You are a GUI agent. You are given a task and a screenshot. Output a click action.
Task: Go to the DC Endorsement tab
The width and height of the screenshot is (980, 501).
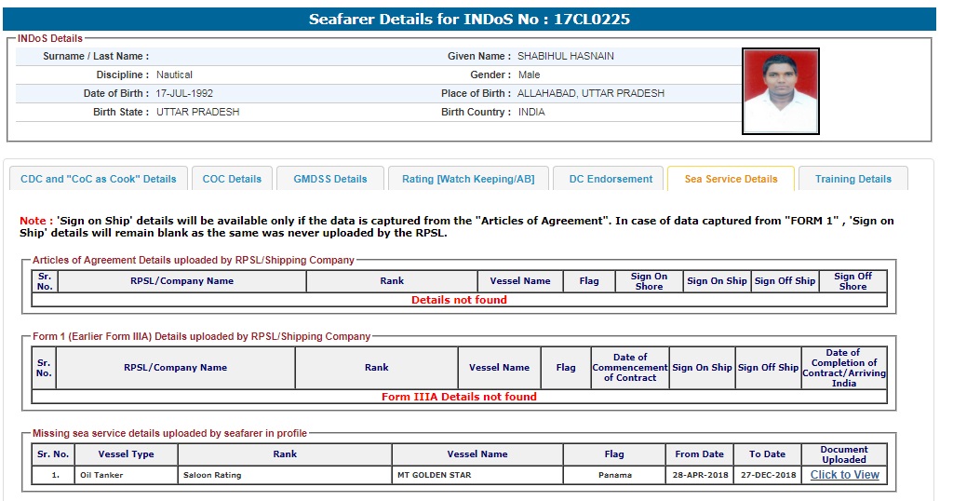click(611, 179)
